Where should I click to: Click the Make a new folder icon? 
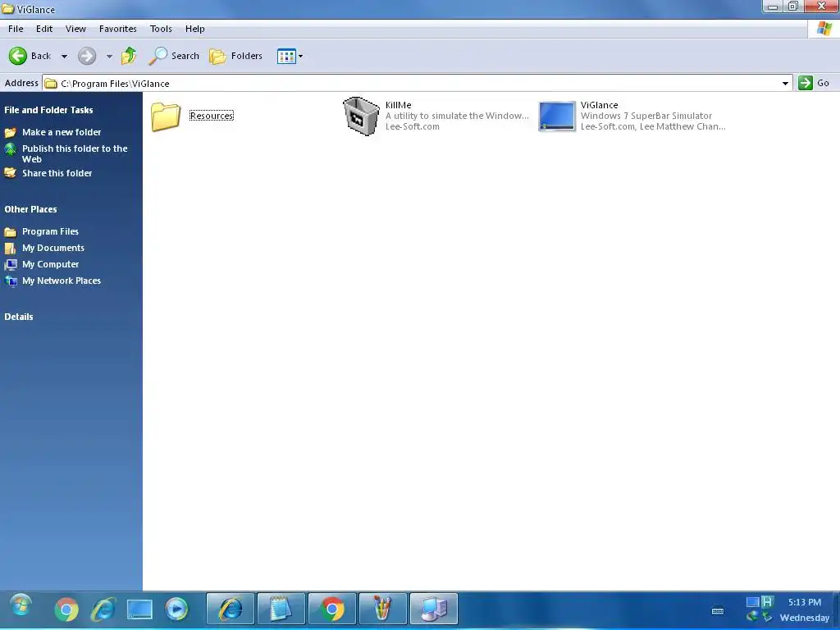pyautogui.click(x=10, y=132)
